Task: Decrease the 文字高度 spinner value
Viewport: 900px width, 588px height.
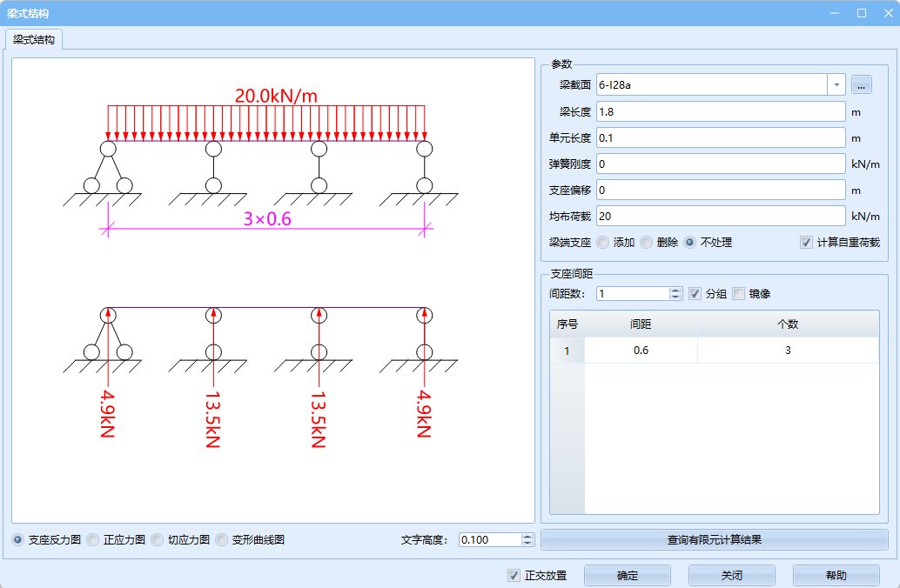Action: tap(527, 544)
